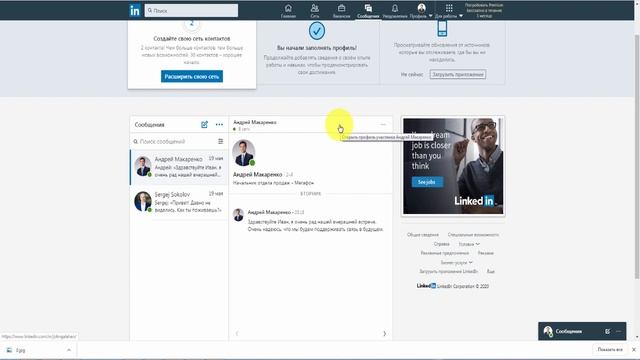The height and width of the screenshot is (360, 640).
Task: Click See jobs button in advertisement
Action: pyautogui.click(x=427, y=182)
